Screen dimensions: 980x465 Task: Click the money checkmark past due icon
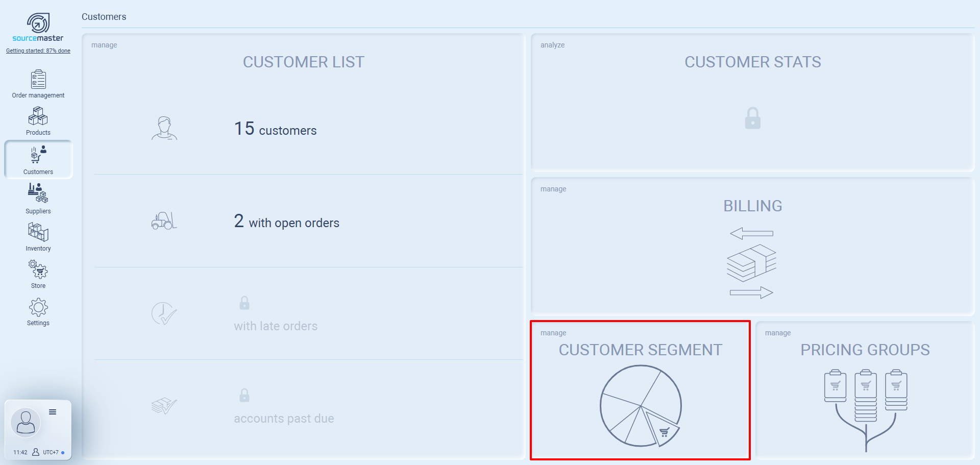click(164, 406)
